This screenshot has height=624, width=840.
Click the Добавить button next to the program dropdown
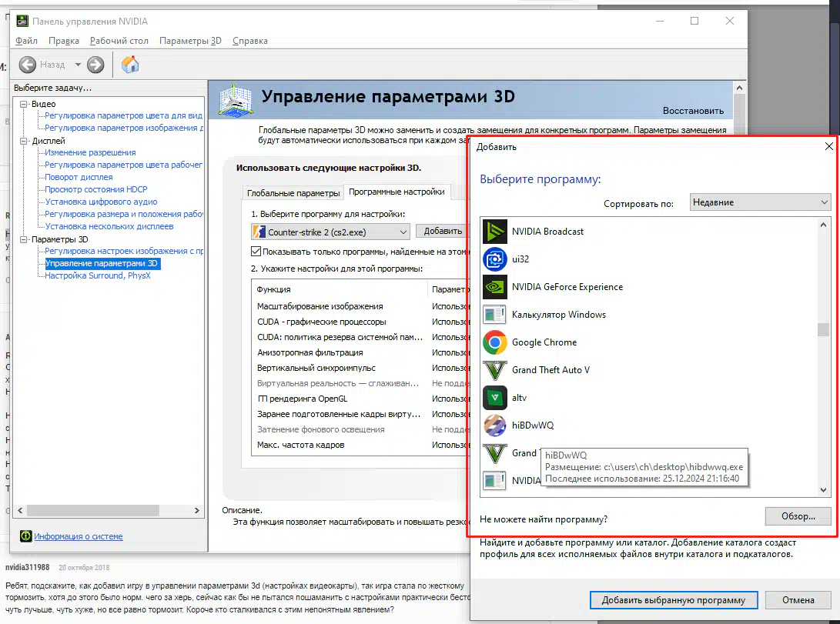click(443, 231)
